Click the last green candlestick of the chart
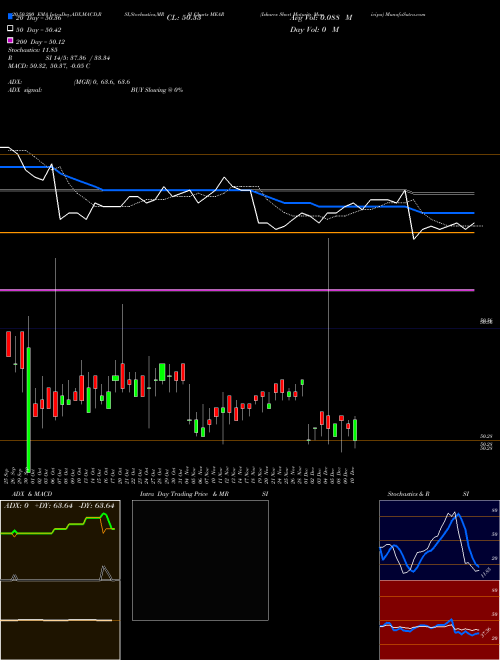 [x=355, y=430]
